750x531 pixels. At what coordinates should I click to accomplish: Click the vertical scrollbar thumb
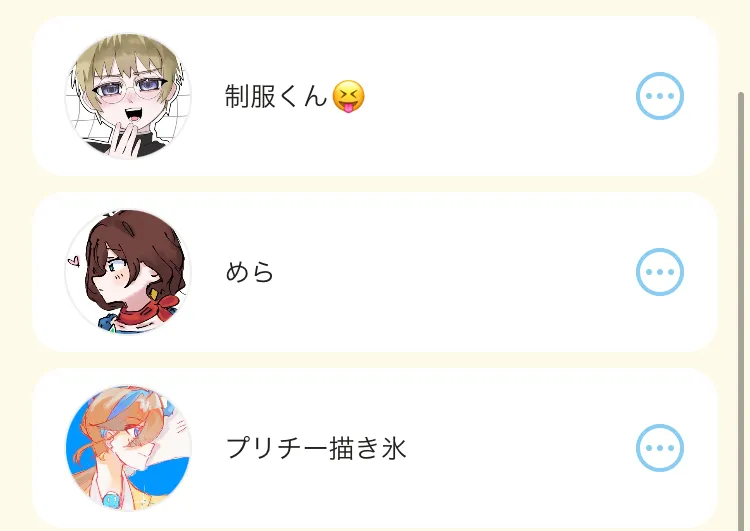(741, 311)
